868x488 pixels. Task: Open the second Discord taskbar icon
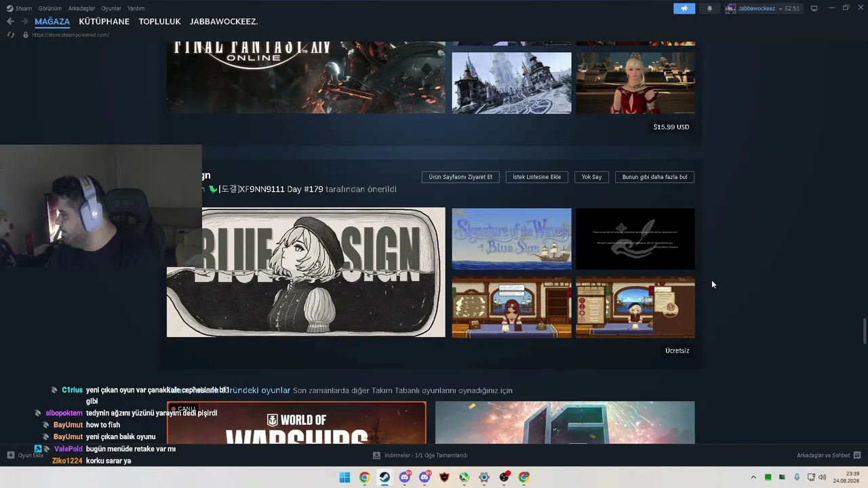tap(425, 477)
